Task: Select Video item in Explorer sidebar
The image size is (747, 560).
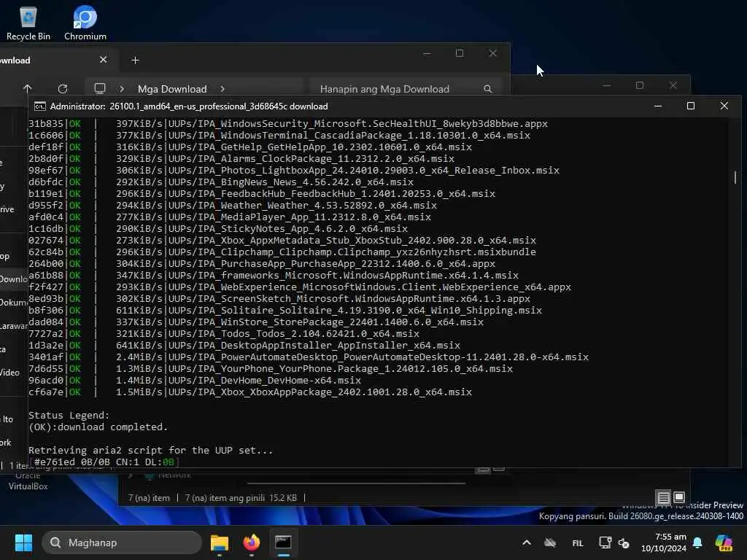Action: (x=9, y=373)
